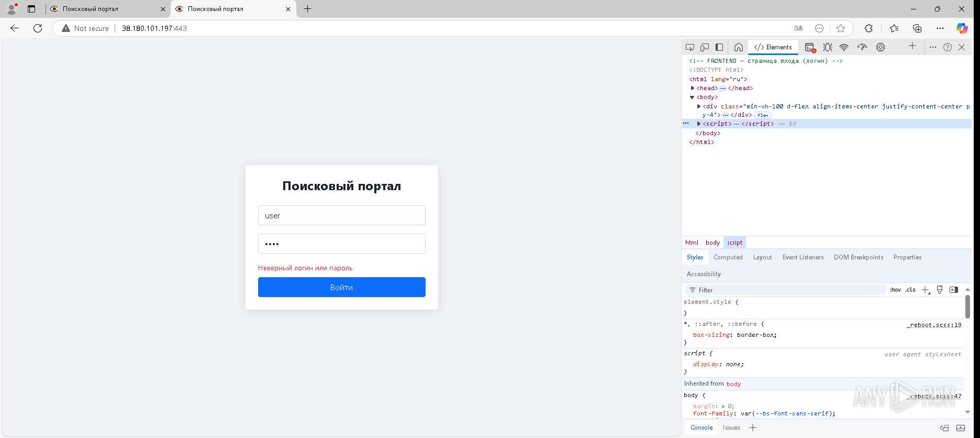Select the Elements tab in DevTools
980x438 pixels.
click(x=773, y=47)
